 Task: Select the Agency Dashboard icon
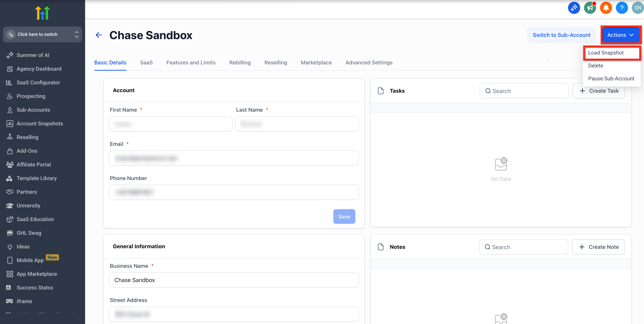[10, 69]
